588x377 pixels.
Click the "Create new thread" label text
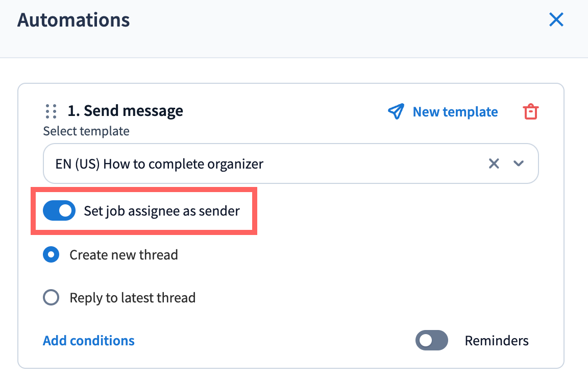pyautogui.click(x=124, y=255)
